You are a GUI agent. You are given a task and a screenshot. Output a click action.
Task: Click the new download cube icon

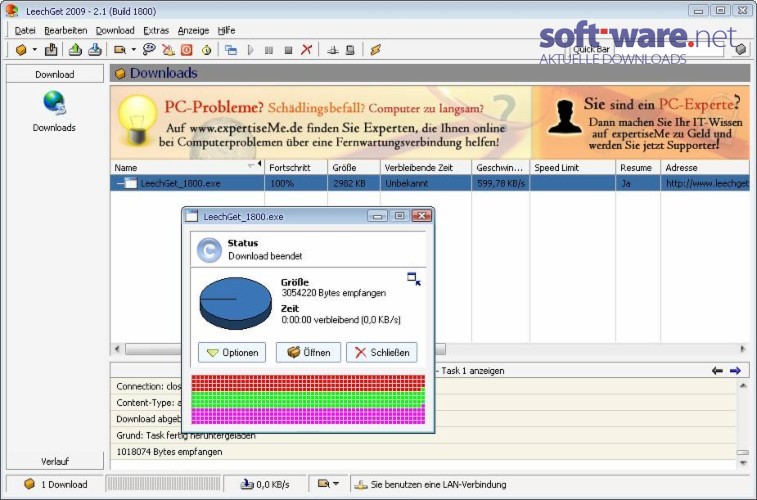tap(21, 50)
